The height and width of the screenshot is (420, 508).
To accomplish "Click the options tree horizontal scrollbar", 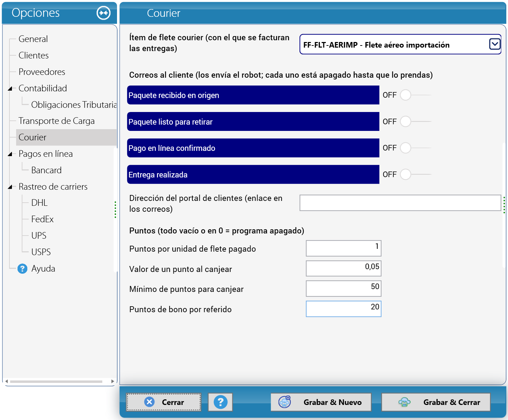I will pyautogui.click(x=56, y=381).
